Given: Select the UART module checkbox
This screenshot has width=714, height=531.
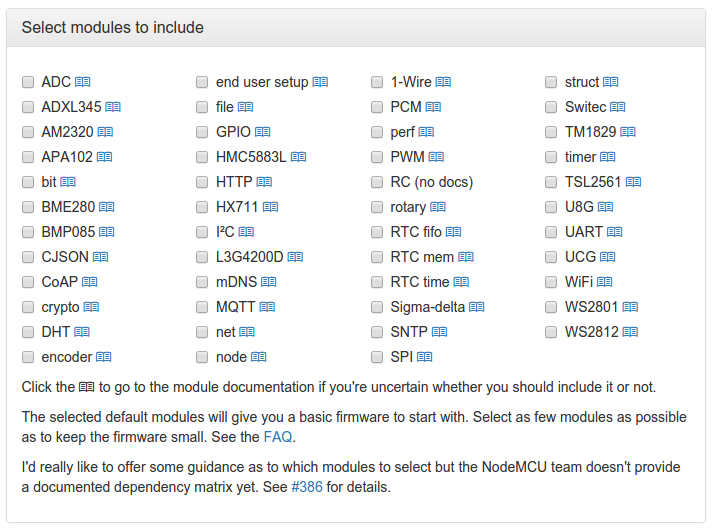Looking at the screenshot, I should tap(552, 232).
